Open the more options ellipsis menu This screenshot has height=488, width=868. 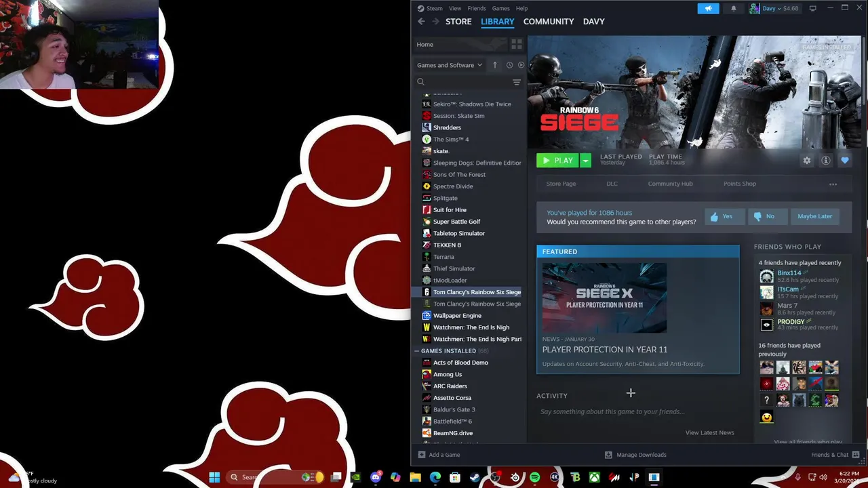pyautogui.click(x=833, y=184)
